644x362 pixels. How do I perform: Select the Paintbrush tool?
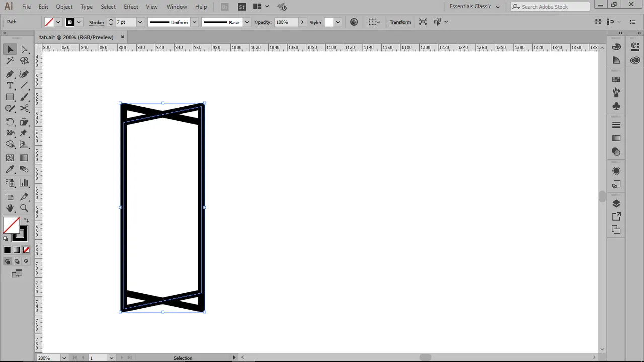(24, 97)
